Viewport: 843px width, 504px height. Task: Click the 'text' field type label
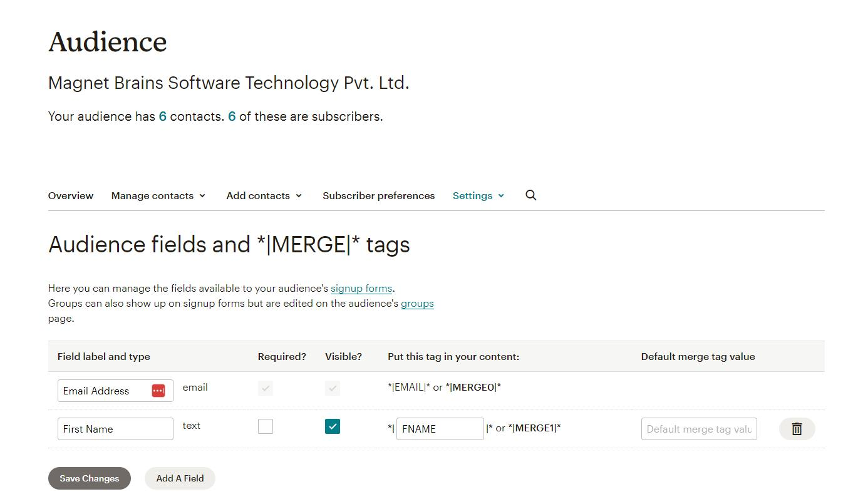click(x=192, y=426)
